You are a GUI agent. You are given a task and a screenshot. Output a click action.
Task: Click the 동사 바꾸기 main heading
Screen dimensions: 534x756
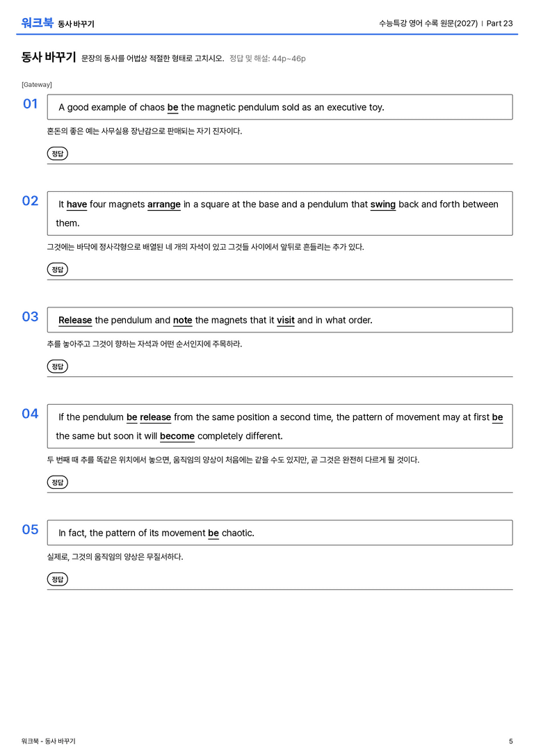[49, 57]
